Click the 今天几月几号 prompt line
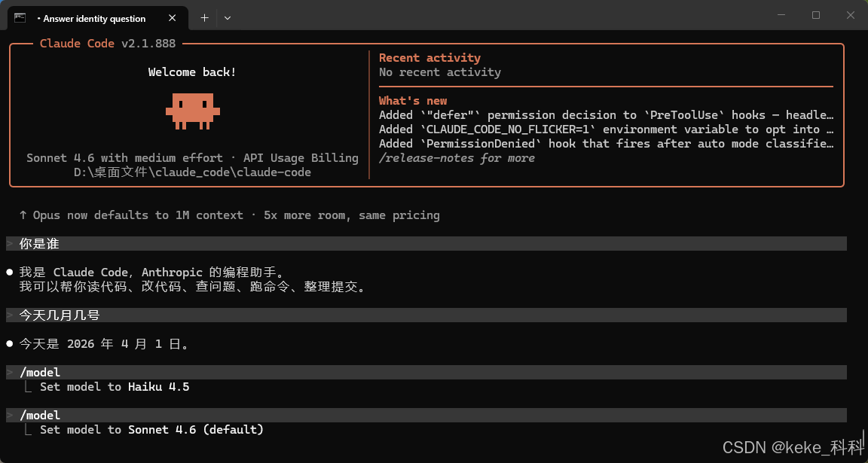The image size is (868, 463). [426, 315]
